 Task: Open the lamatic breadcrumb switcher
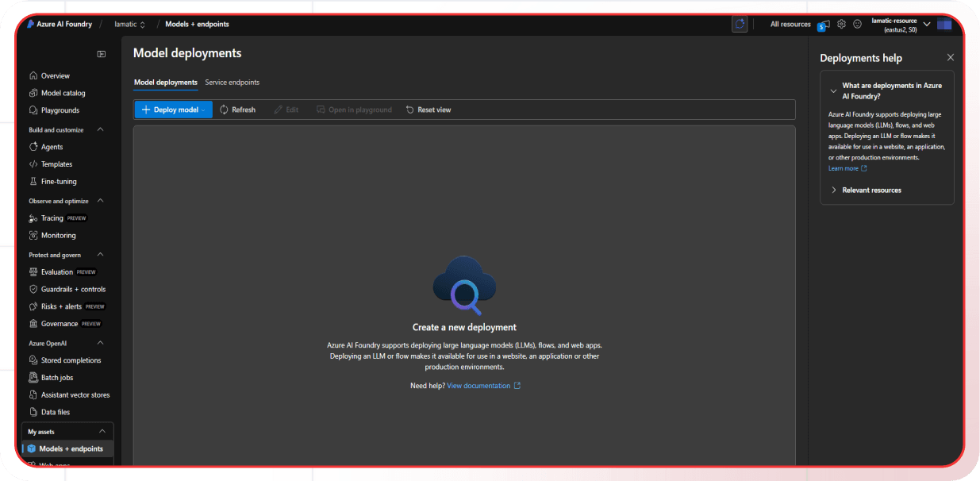click(129, 24)
